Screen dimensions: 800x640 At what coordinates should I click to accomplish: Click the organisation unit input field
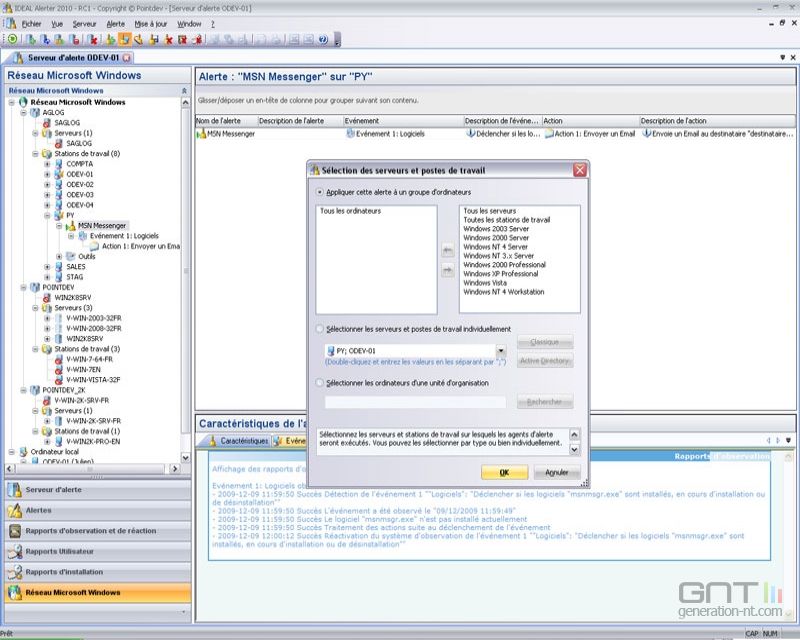point(415,402)
